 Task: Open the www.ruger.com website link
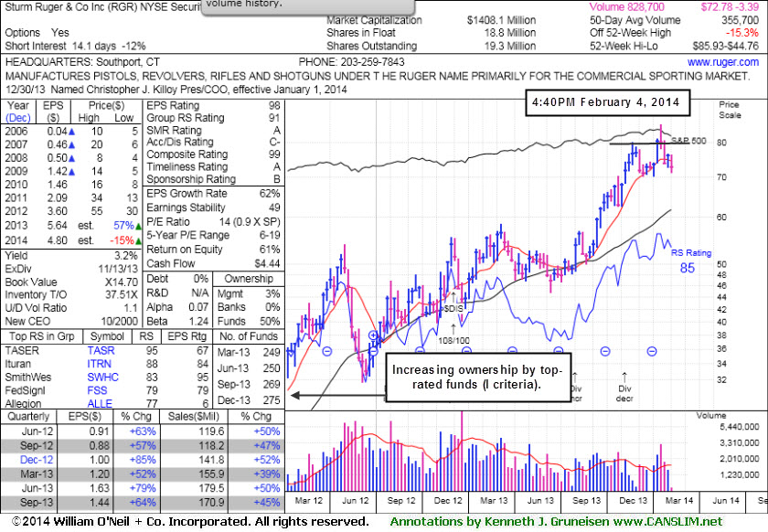point(723,62)
